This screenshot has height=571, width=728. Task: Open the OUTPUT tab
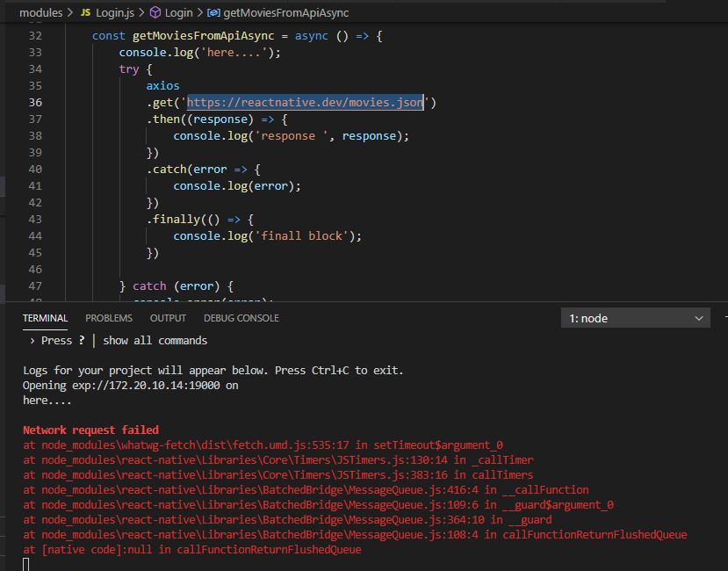click(x=168, y=318)
